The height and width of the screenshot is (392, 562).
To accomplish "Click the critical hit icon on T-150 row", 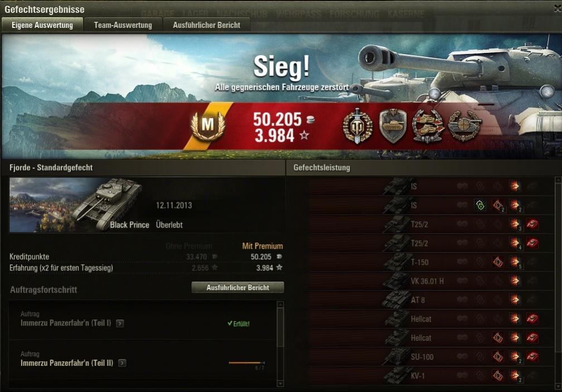I will tap(497, 262).
